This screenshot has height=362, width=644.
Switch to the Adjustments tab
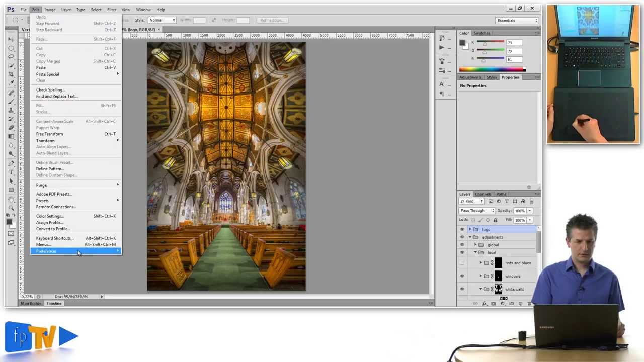(470, 77)
